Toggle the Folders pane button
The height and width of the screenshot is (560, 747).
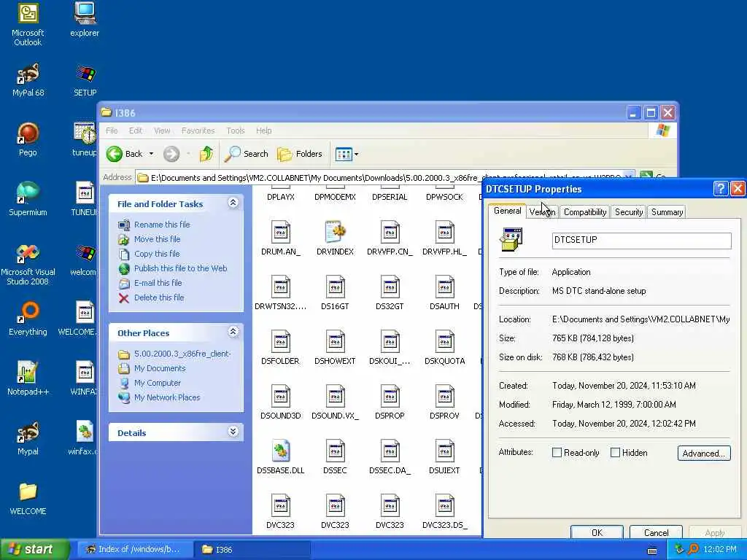[300, 154]
